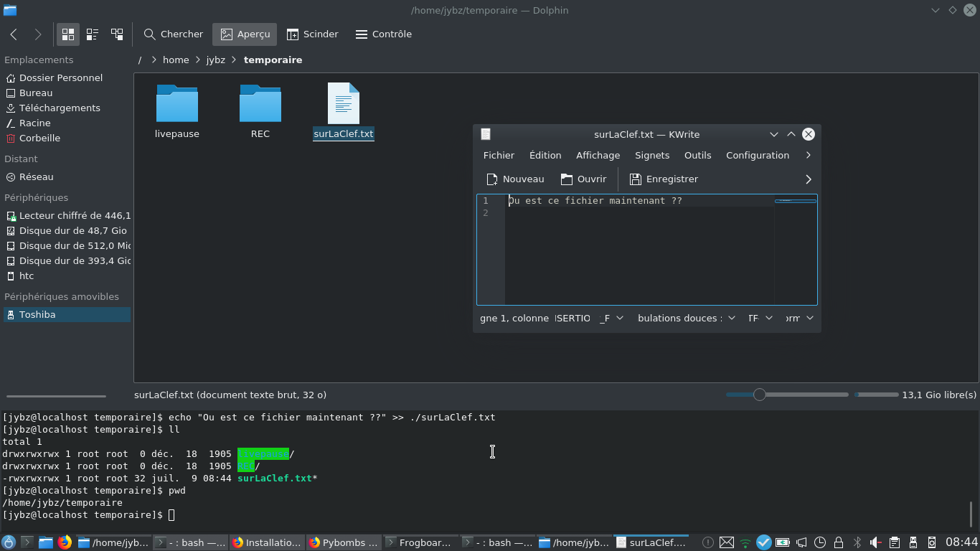Navigate to home in the breadcrumb
Image resolution: width=980 pixels, height=551 pixels.
pos(176,60)
